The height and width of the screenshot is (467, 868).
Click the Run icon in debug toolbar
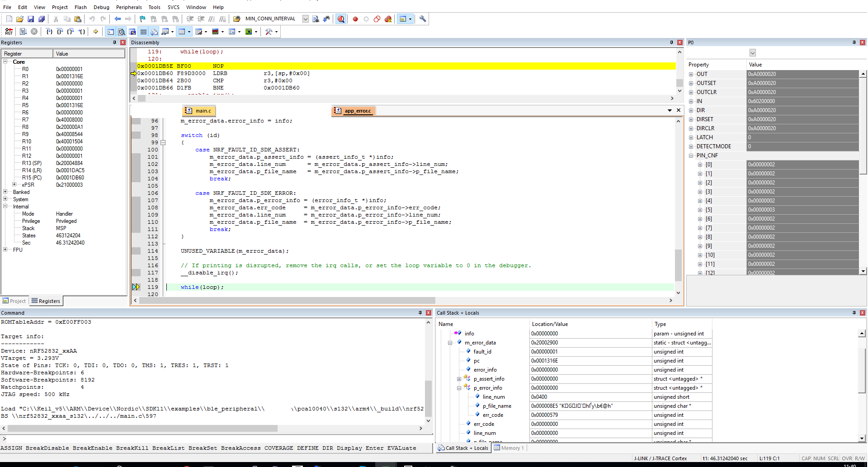pos(23,32)
